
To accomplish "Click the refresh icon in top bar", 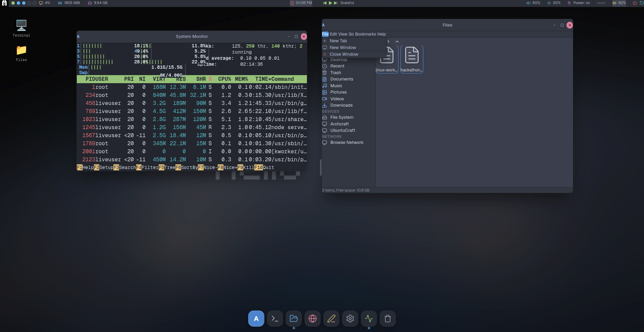I will tap(642, 3).
